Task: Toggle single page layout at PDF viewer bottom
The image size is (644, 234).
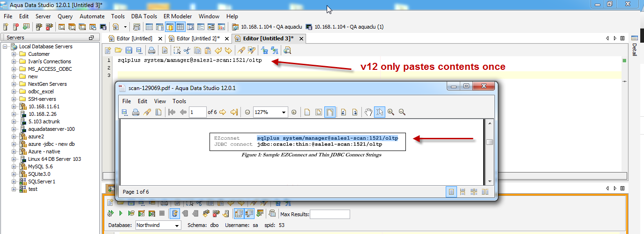Action: click(x=451, y=191)
